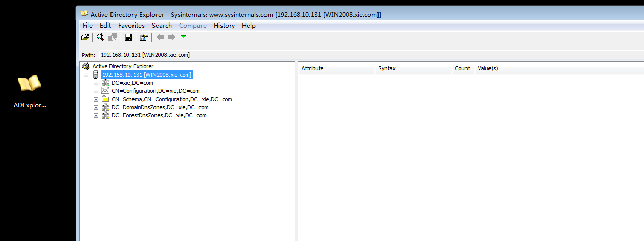This screenshot has height=241, width=644.
Task: Click the icon beside CN=Configuration,DC=xie,DC=com
Action: pos(105,91)
